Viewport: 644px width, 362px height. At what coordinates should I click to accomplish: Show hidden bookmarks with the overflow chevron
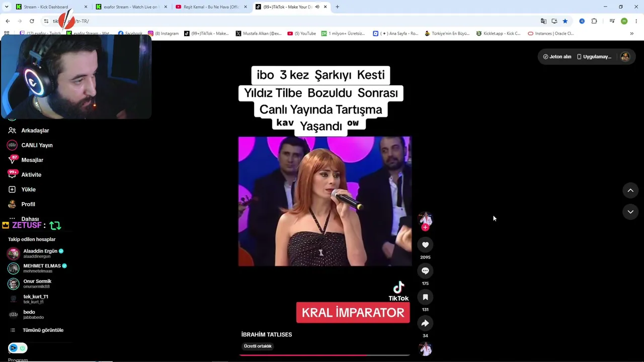click(x=631, y=34)
